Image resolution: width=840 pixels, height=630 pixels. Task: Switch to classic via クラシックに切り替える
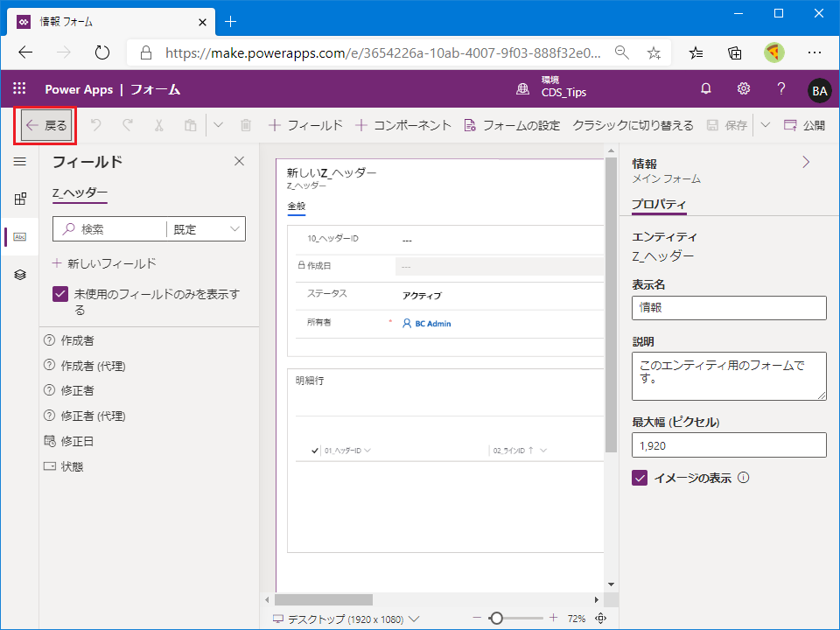coord(633,125)
